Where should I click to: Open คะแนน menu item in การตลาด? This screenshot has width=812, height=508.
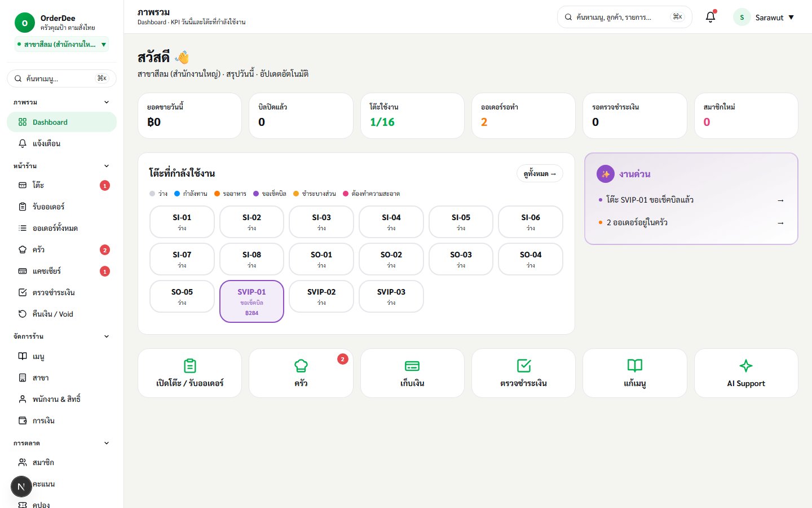click(x=61, y=484)
